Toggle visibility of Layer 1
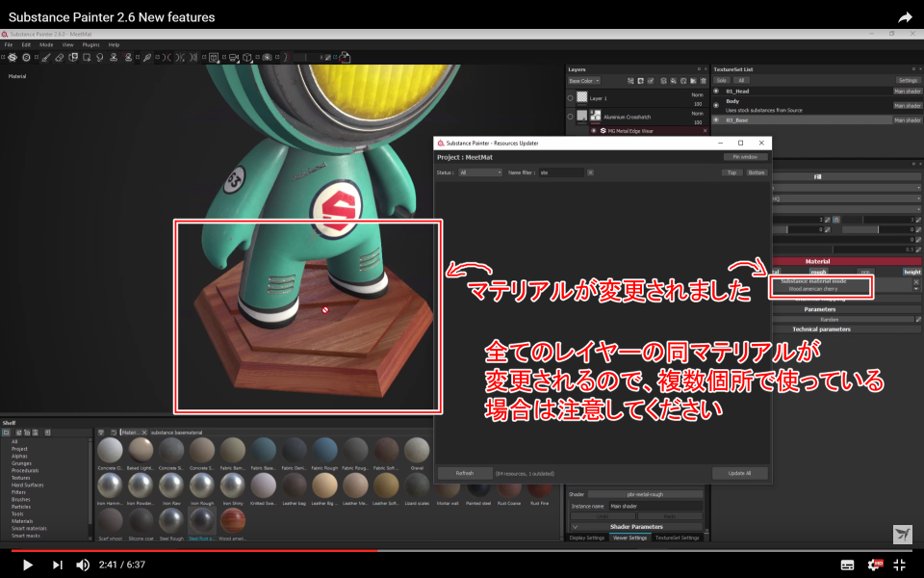This screenshot has height=578, width=924. pos(571,98)
